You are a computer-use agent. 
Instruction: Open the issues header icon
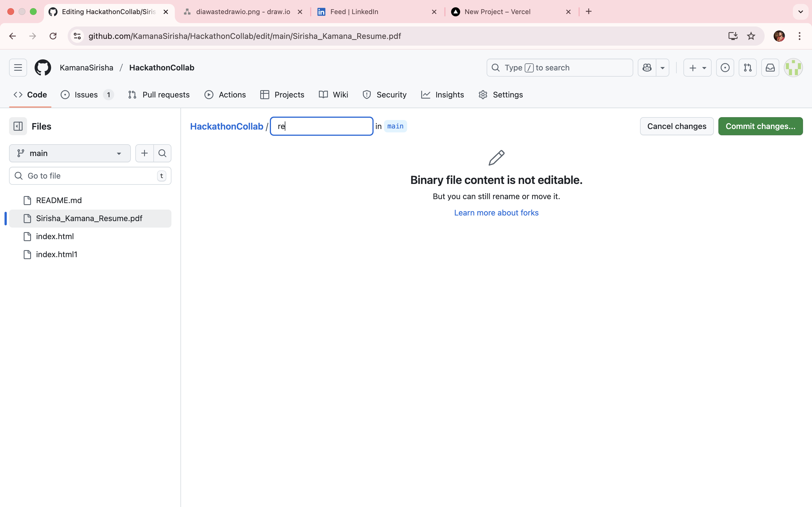point(725,68)
